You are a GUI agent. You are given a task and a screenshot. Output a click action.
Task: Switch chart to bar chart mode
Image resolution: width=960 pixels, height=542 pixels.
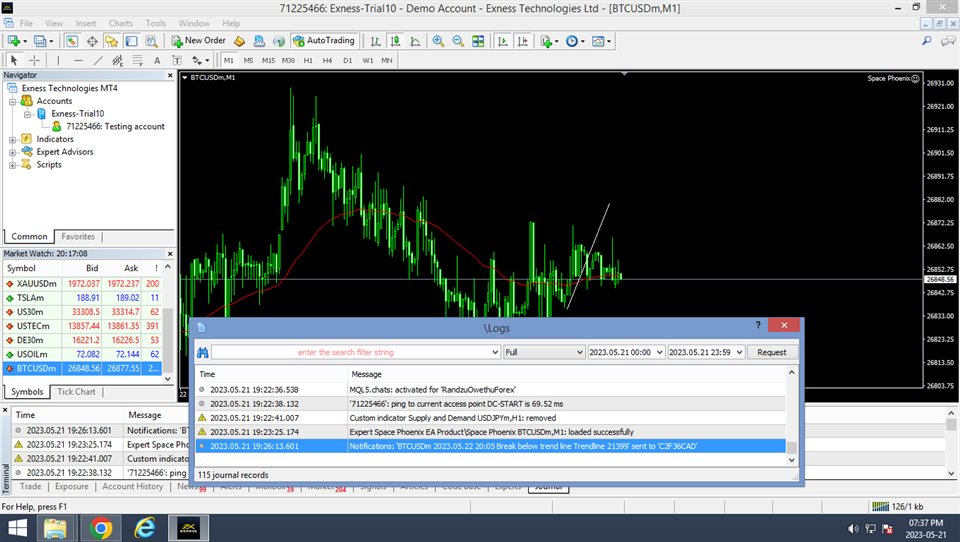(x=375, y=41)
